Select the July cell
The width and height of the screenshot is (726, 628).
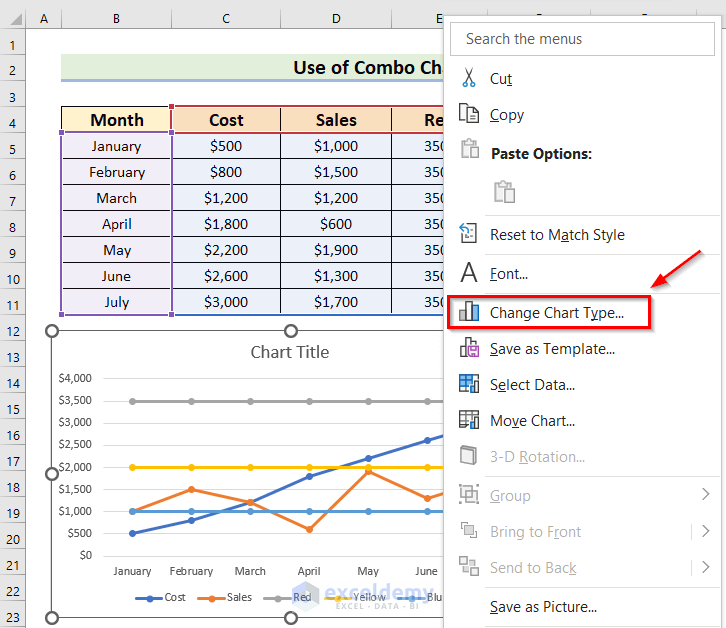pyautogui.click(x=116, y=302)
